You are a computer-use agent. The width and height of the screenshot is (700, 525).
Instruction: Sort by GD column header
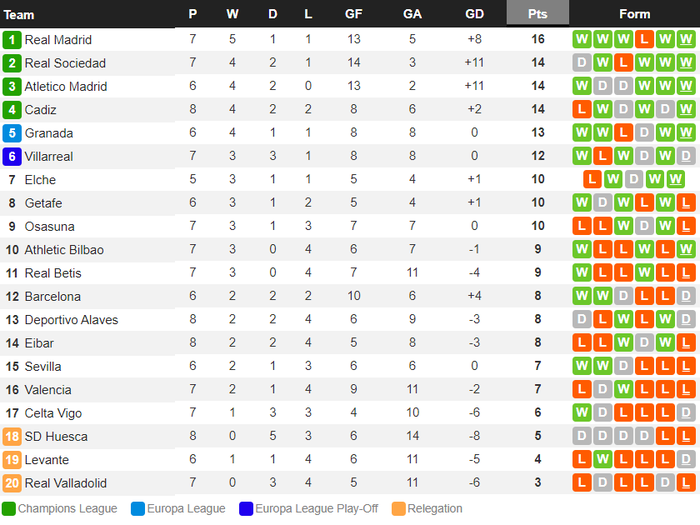(x=474, y=14)
